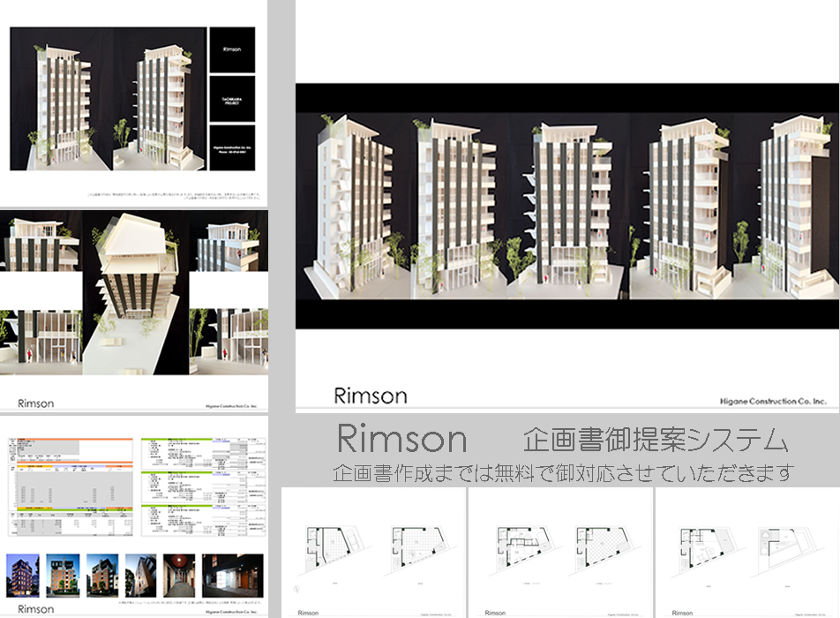
Task: Open the night entrance photo with the lit white wall
Action: pyautogui.click(x=233, y=576)
